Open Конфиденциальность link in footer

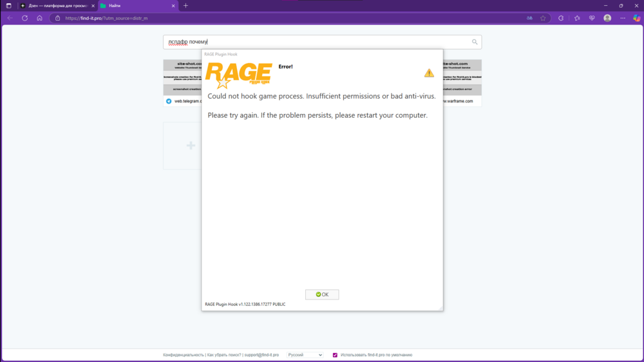[183, 355]
